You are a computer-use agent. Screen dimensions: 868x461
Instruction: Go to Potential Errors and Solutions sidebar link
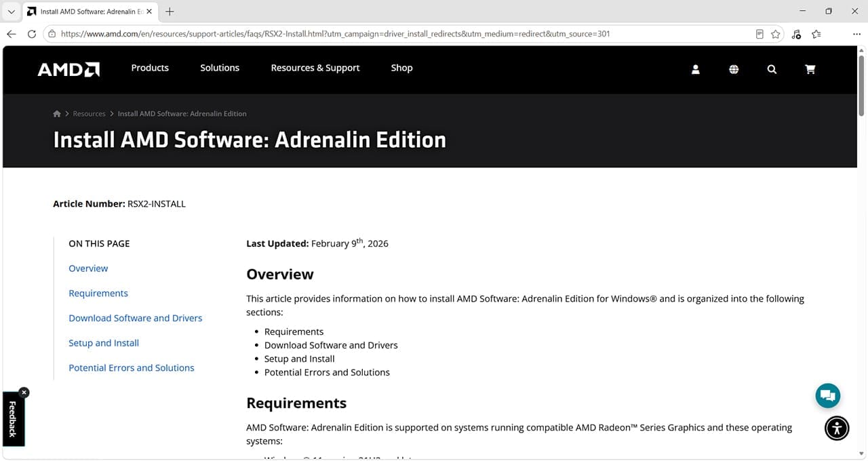(132, 368)
